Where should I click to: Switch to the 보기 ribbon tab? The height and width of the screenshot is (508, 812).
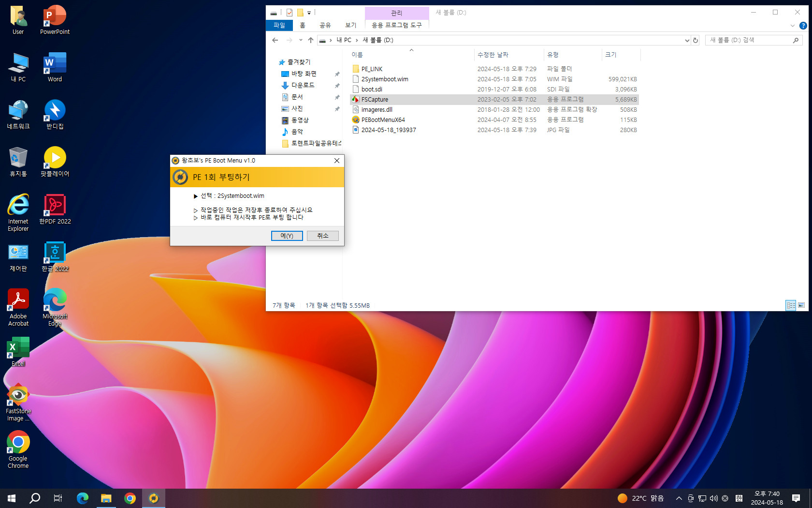pos(351,25)
